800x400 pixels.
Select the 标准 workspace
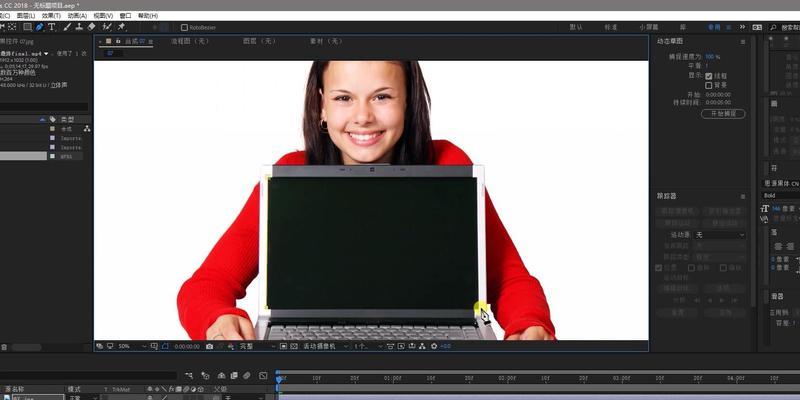click(611, 27)
